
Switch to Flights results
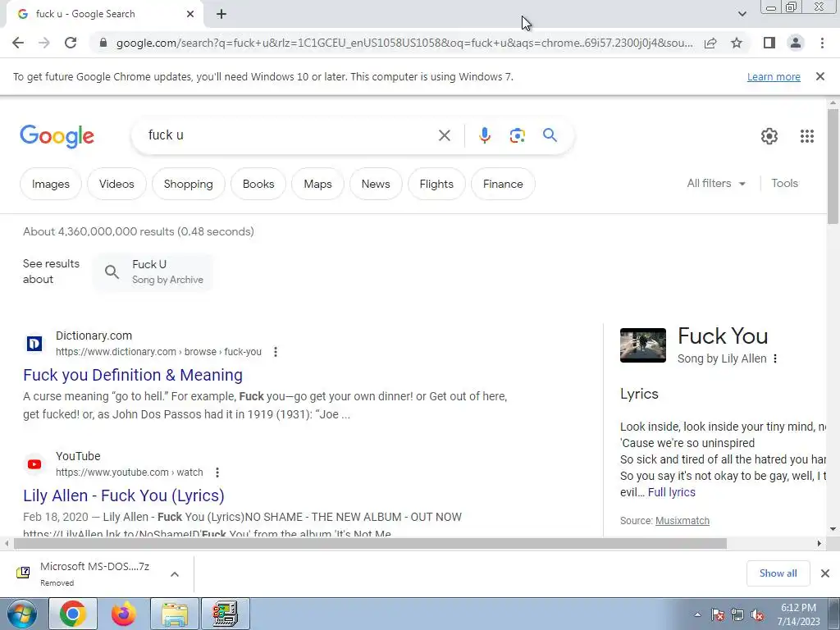click(x=436, y=184)
